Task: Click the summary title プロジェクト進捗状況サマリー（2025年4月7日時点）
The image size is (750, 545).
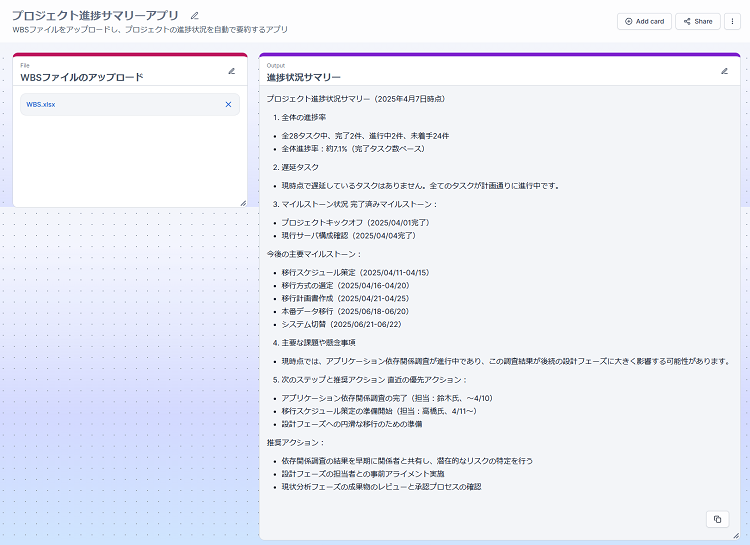Action: 356,99
